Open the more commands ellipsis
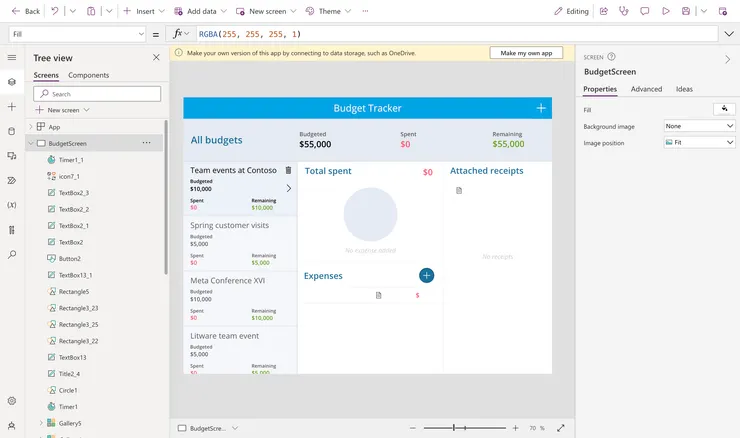 (x=365, y=11)
